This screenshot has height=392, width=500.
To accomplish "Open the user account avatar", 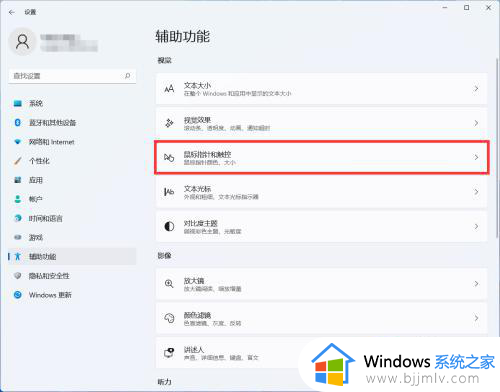I will 22,42.
